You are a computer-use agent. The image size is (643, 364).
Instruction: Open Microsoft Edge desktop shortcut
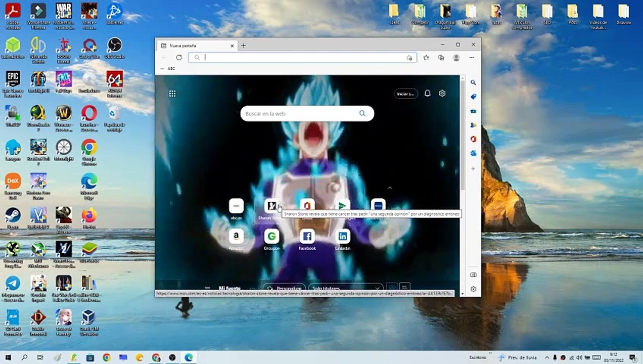tap(89, 186)
